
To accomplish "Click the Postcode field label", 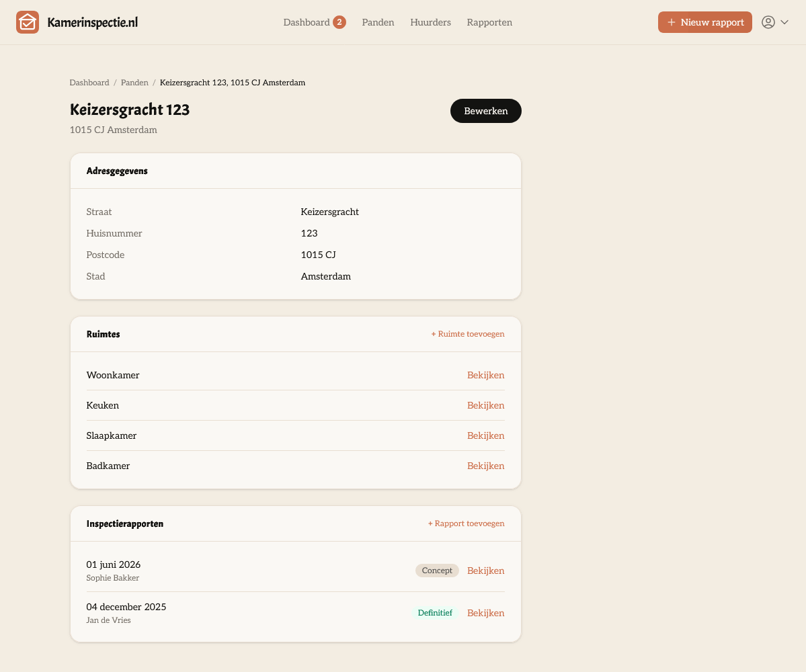I will coord(106,255).
